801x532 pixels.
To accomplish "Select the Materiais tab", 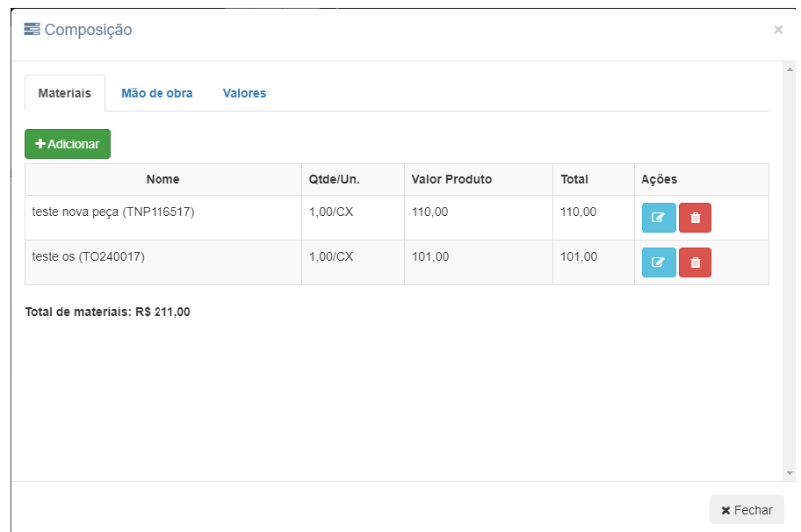I will (x=65, y=93).
